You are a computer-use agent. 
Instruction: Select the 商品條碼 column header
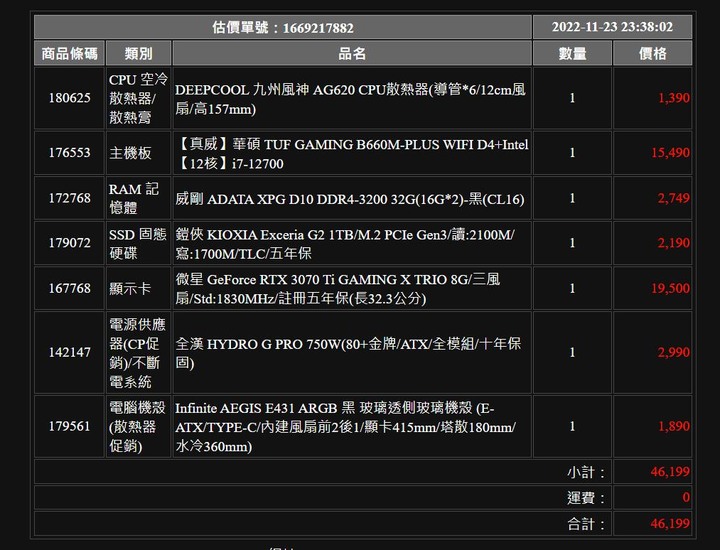click(x=69, y=53)
